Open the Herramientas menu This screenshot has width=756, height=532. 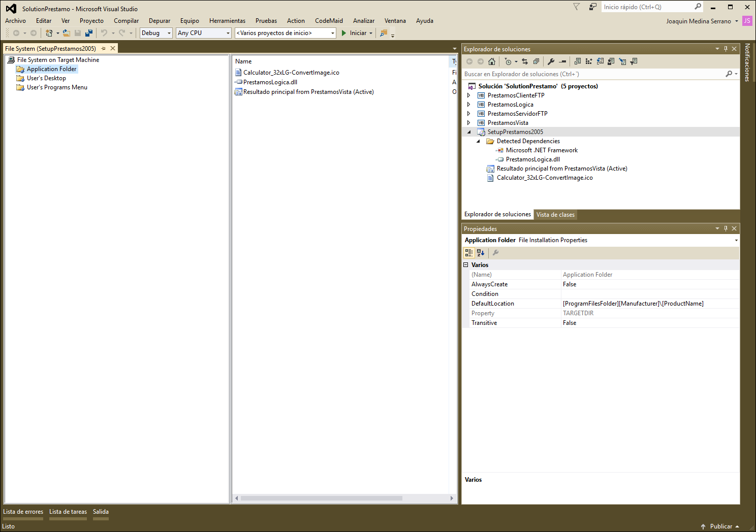(x=227, y=21)
